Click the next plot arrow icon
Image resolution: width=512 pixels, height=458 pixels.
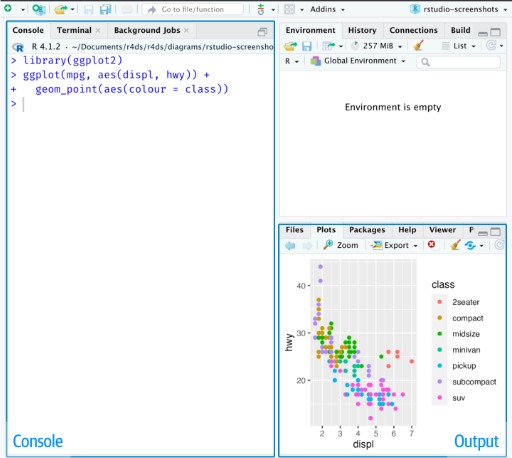307,246
